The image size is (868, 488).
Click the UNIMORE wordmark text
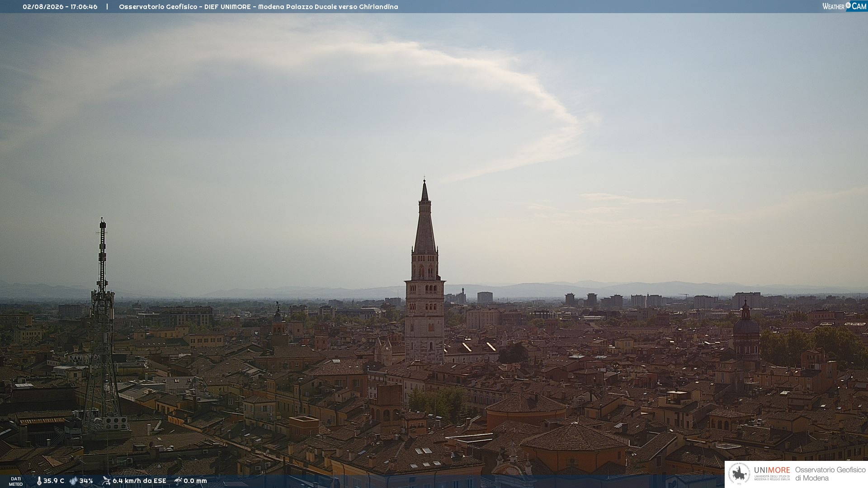pos(772,470)
